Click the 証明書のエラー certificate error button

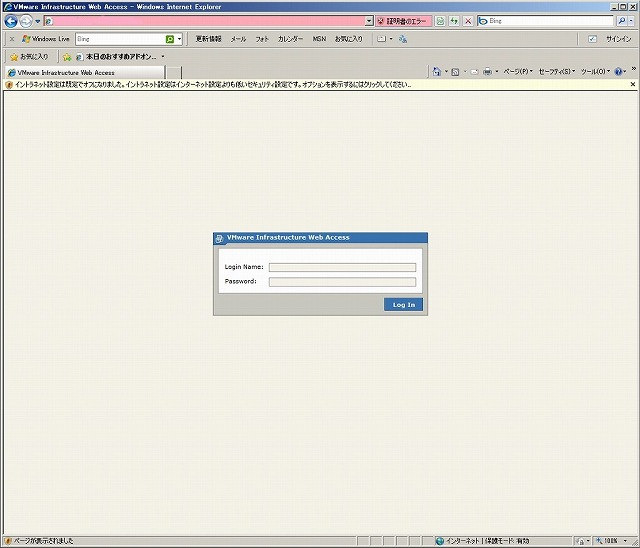404,21
